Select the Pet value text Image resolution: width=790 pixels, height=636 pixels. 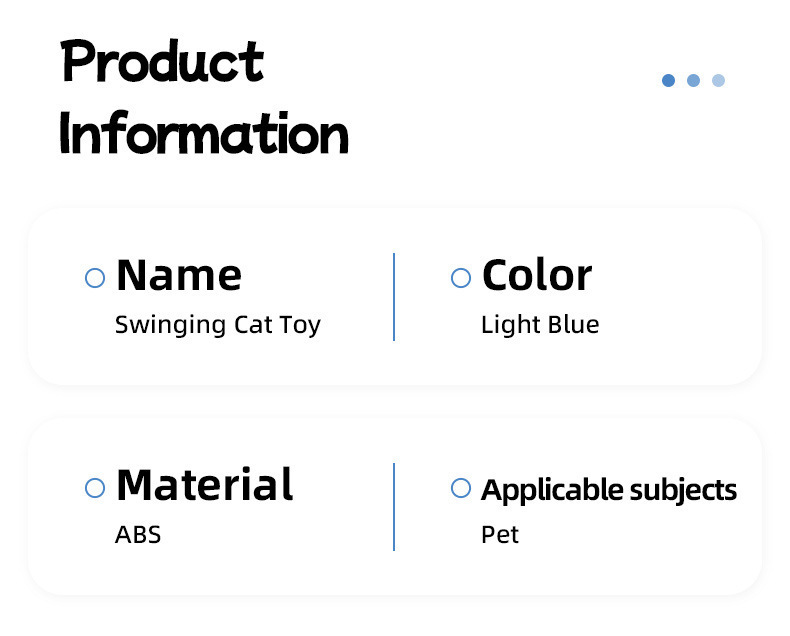(500, 535)
